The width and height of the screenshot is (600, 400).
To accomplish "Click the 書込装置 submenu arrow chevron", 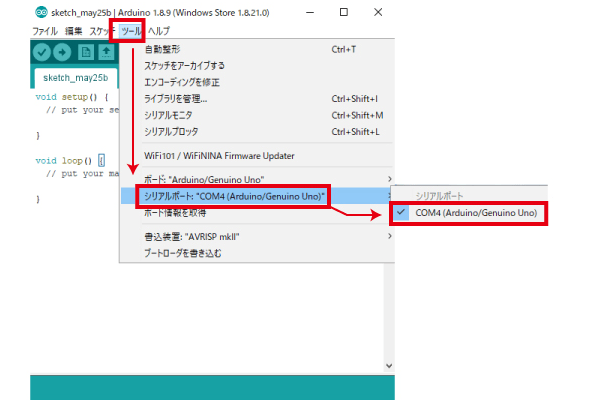I will click(x=390, y=236).
